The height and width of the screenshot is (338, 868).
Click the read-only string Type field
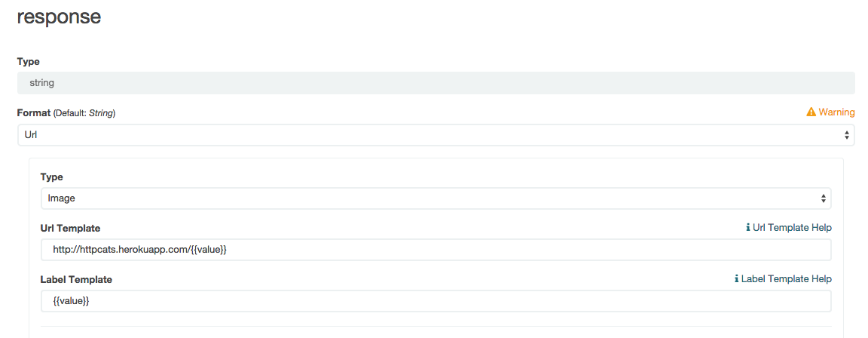point(436,83)
